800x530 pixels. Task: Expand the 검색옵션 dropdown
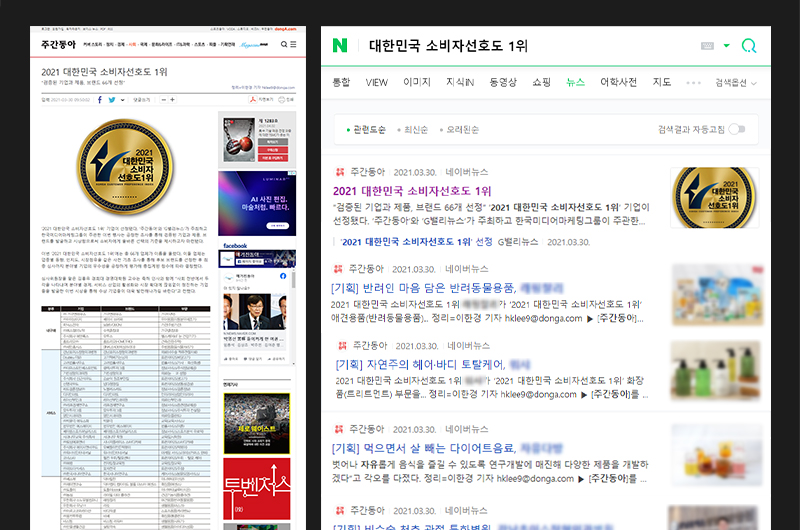736,83
